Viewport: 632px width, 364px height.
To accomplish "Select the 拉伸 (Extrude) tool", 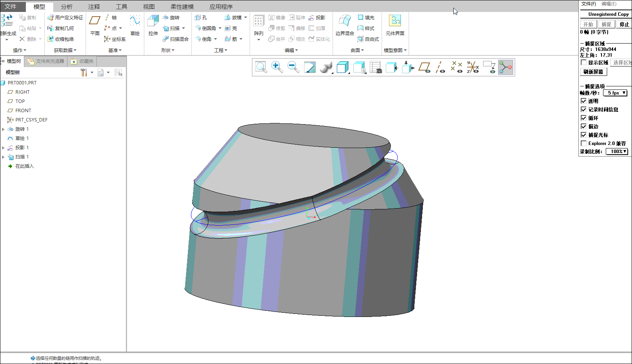I will coord(153,25).
